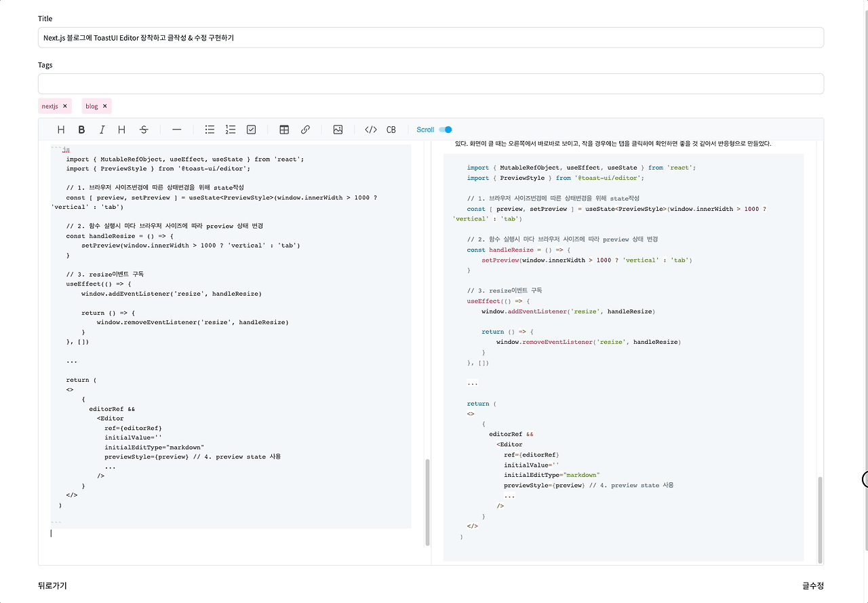Insert a link using the chain icon
Image resolution: width=868 pixels, height=603 pixels.
pyautogui.click(x=305, y=130)
